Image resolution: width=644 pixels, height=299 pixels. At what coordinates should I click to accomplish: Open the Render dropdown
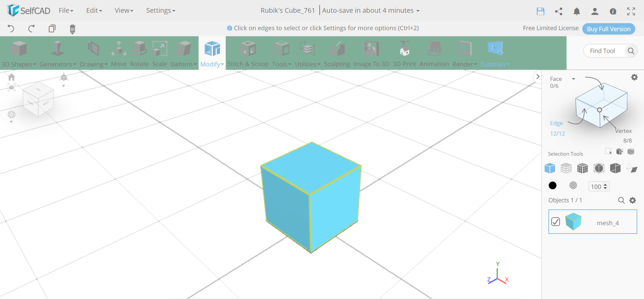coord(465,54)
